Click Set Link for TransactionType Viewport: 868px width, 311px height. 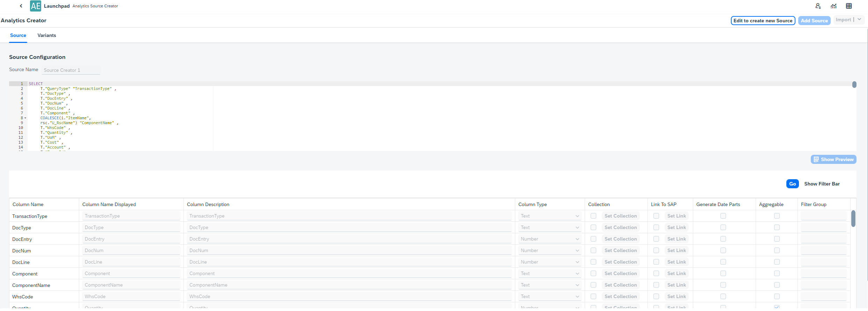(x=676, y=216)
